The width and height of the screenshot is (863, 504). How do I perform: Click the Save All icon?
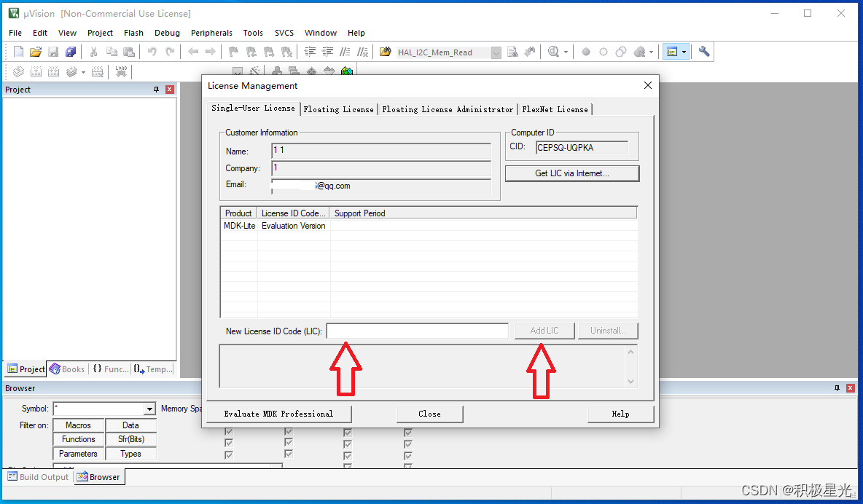click(x=71, y=52)
